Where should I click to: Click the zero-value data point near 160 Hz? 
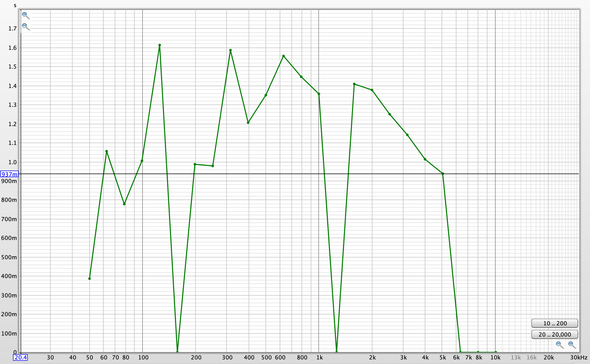pyautogui.click(x=177, y=352)
